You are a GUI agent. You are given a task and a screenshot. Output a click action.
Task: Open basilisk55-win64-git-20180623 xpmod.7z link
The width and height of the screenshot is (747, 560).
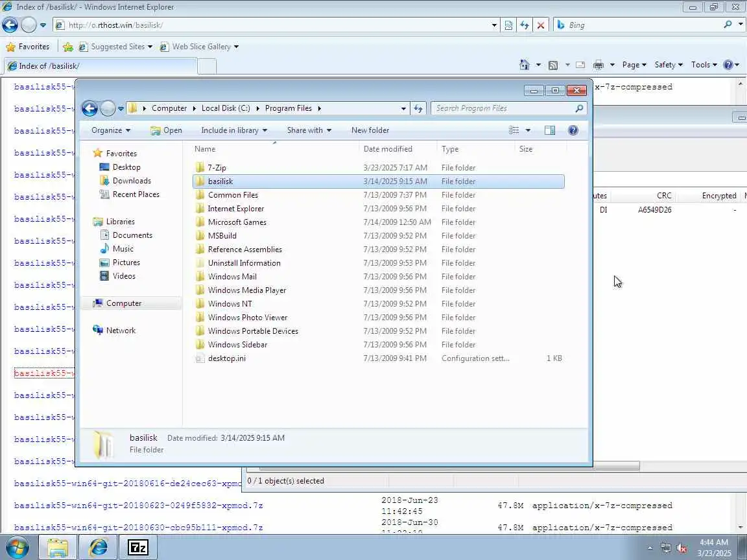click(138, 506)
